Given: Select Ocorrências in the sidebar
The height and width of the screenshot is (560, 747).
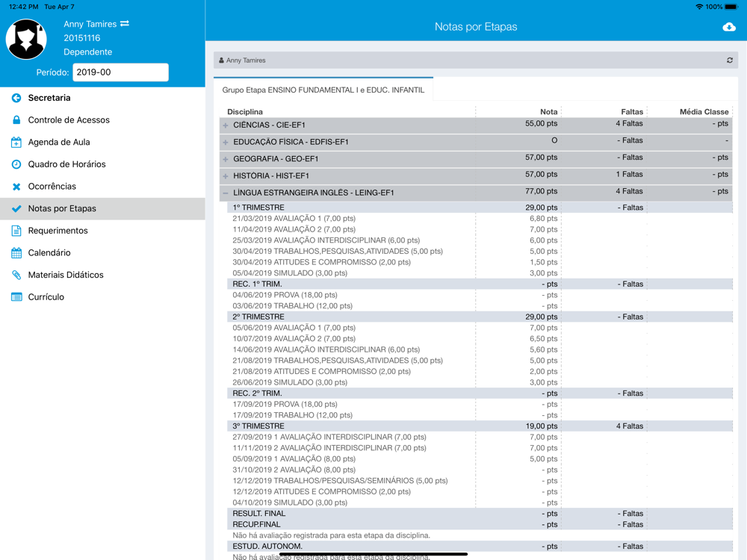Looking at the screenshot, I should pos(102,186).
